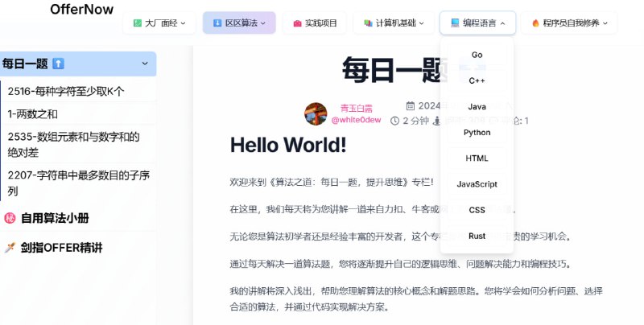This screenshot has height=325, width=644.
Task: Click the calendar icon beside 2024 date
Action: pyautogui.click(x=411, y=106)
